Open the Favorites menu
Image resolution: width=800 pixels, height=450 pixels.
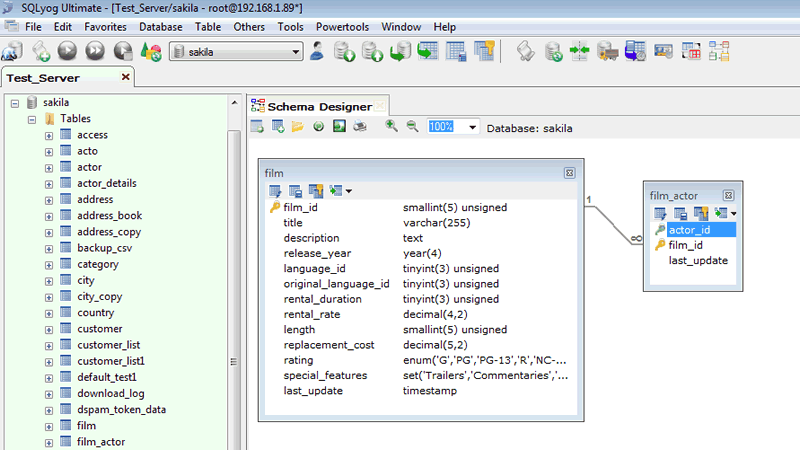105,27
